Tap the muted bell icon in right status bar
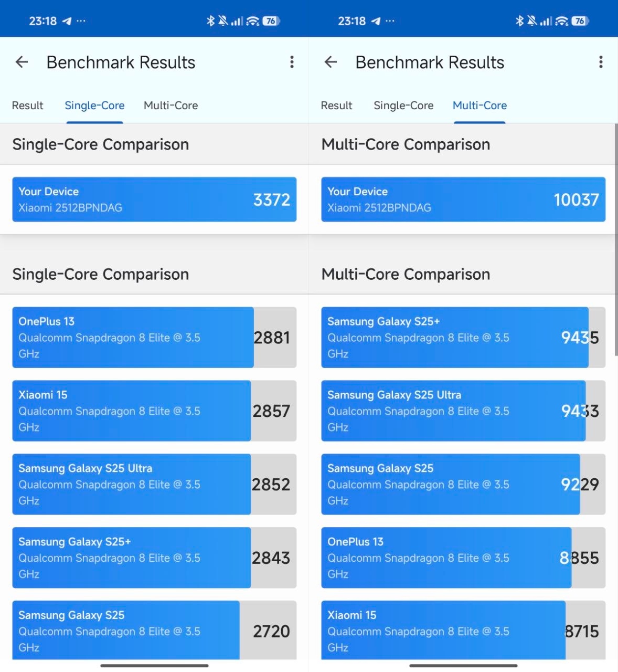Screen dimensions: 618x672 (532, 21)
